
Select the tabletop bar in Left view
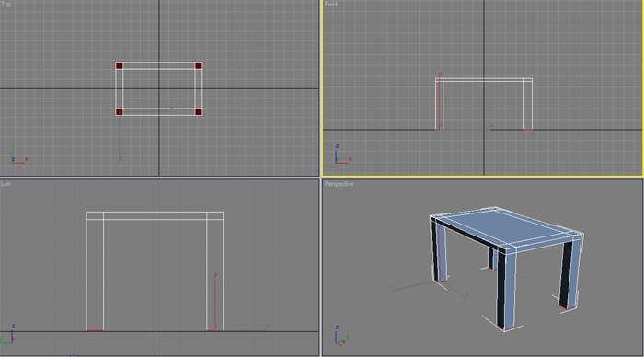tap(155, 215)
